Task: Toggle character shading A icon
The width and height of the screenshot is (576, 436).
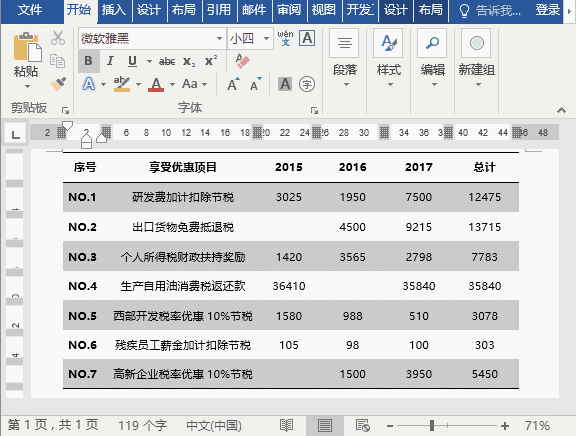Action: 285,84
